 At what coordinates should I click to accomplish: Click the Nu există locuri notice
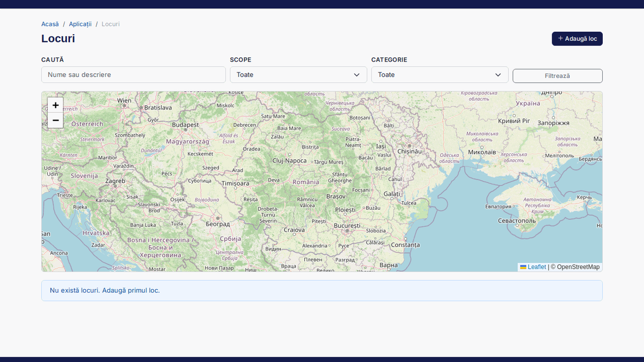[x=322, y=291]
